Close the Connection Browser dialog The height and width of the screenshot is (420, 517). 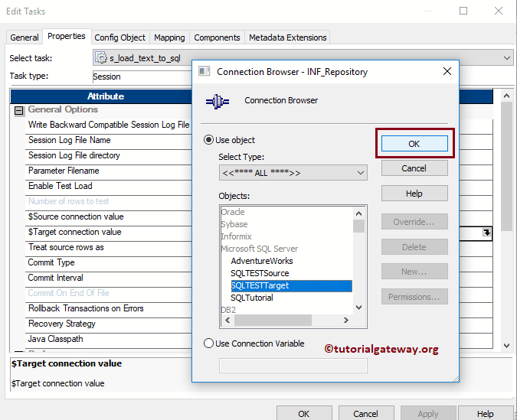[x=447, y=71]
